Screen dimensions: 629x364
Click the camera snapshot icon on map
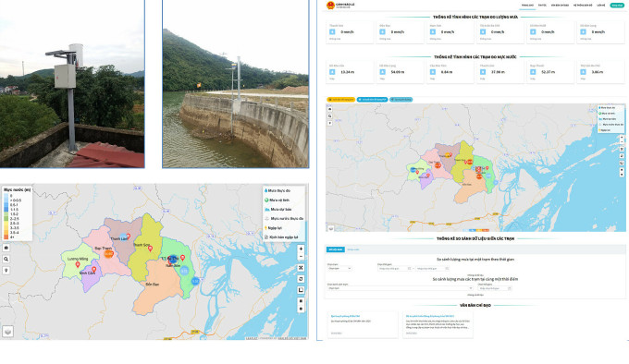point(6,248)
